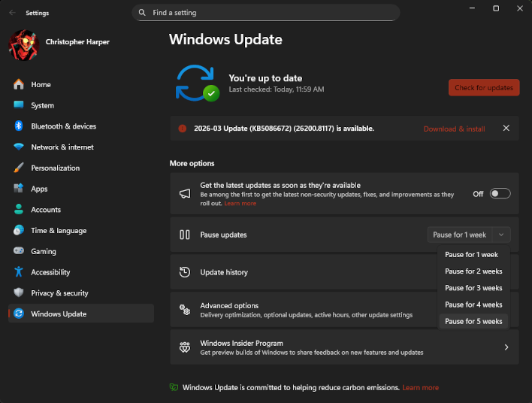Click the Pause updates label text
The image size is (532, 403).
pos(223,235)
